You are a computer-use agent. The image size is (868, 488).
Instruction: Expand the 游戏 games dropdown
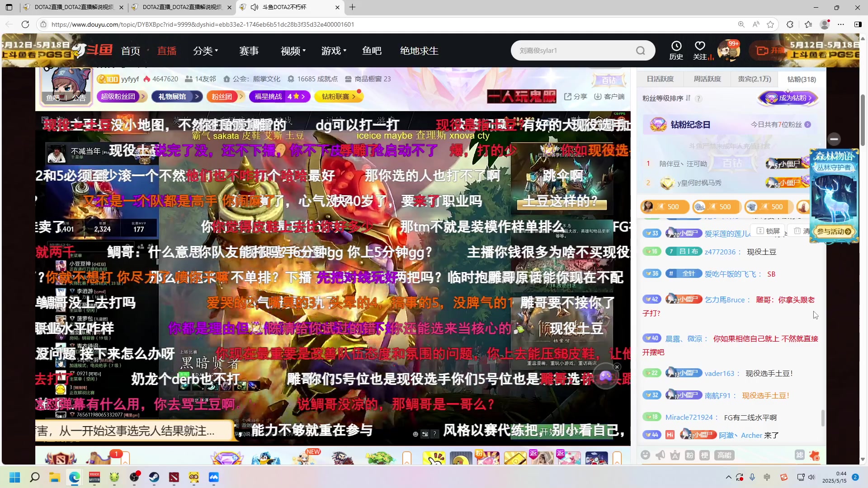tap(334, 51)
